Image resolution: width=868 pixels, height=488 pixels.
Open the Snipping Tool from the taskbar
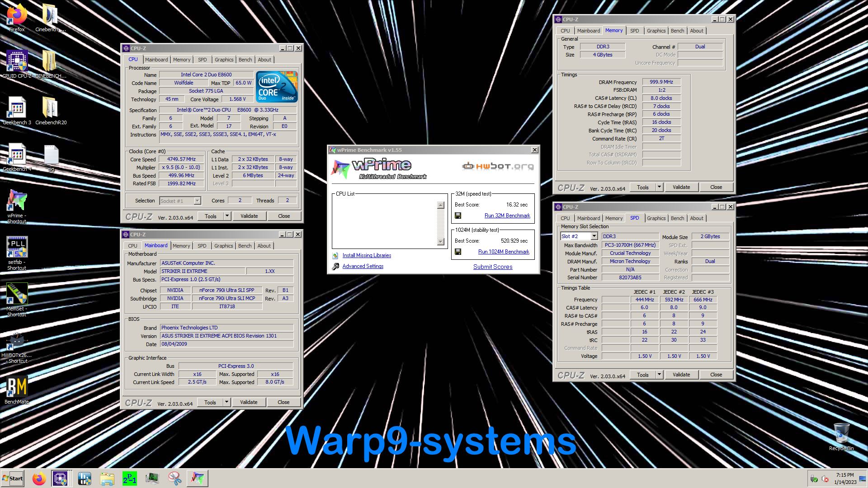[x=175, y=479]
